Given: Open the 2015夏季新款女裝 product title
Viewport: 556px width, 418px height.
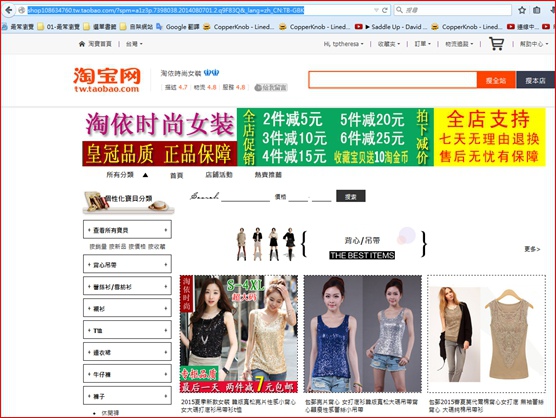Looking at the screenshot, I should coord(238,406).
